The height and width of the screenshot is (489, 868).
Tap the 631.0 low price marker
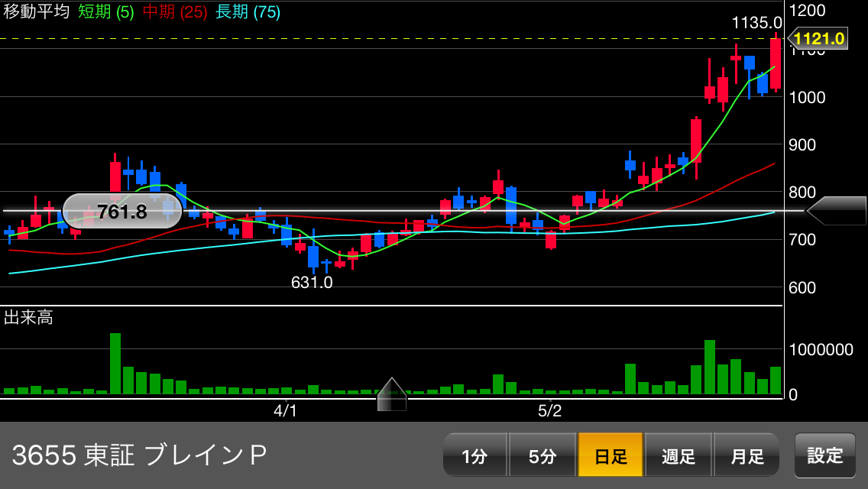coord(312,283)
